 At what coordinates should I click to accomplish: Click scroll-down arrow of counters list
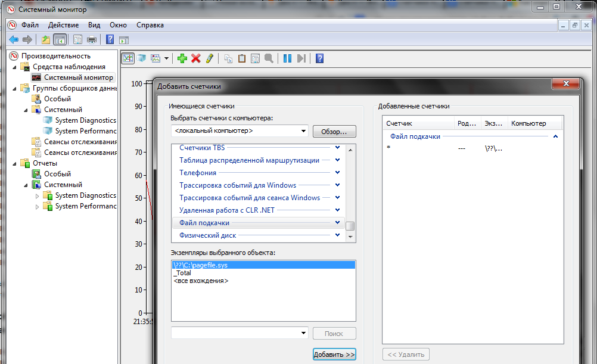click(350, 237)
